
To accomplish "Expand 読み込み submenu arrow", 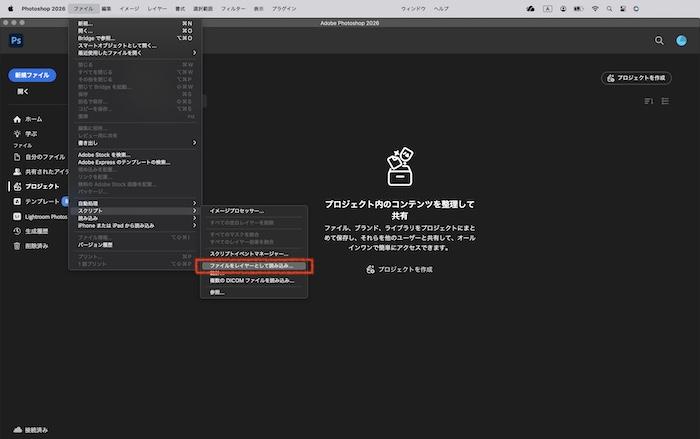I will pyautogui.click(x=194, y=218).
